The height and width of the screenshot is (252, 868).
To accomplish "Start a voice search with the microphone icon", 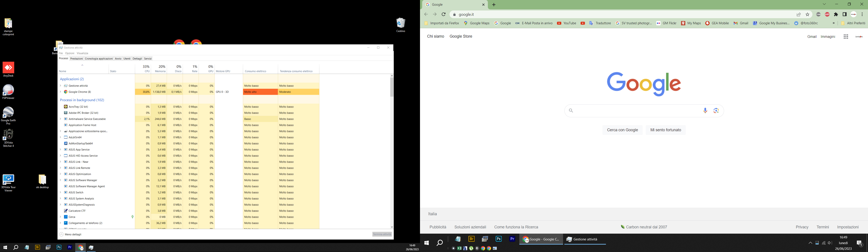I will pos(705,110).
